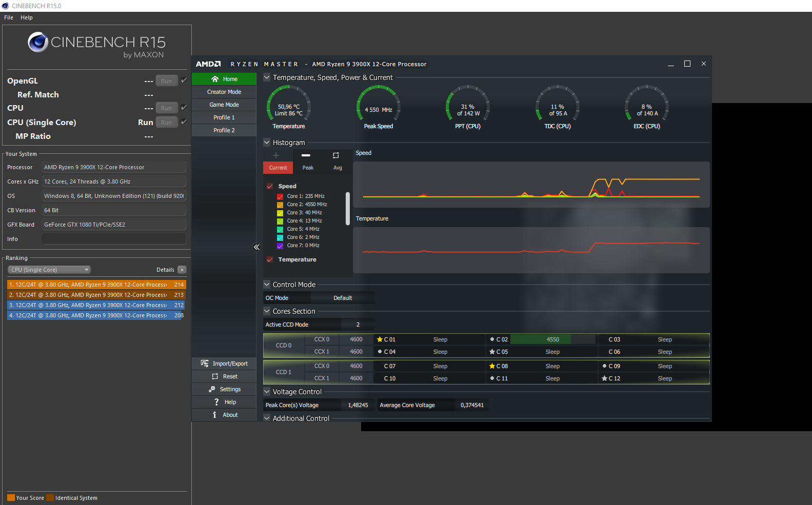Image resolution: width=812 pixels, height=505 pixels.
Task: Collapse the Ryzen Master sidebar with the double-arrow icon
Action: pos(256,247)
